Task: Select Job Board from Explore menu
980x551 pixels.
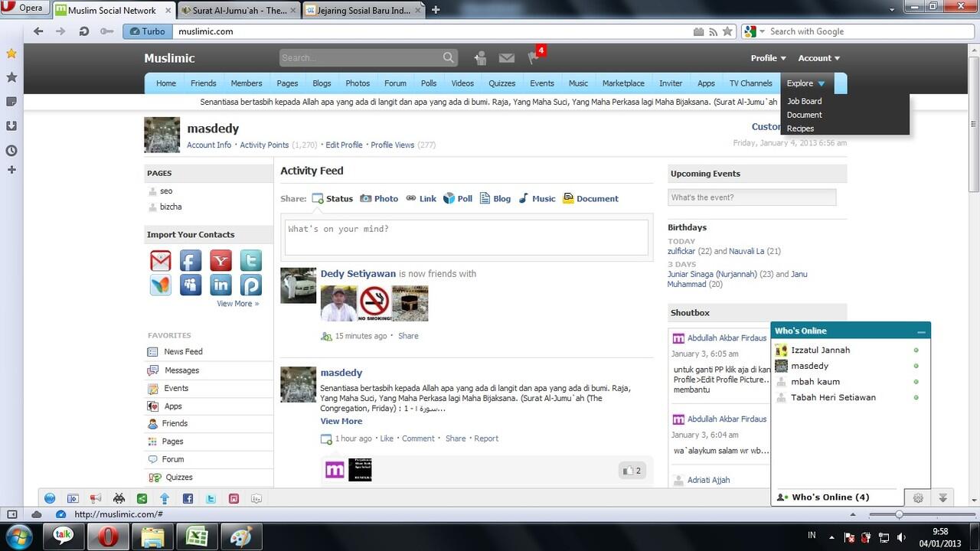Action: (804, 101)
